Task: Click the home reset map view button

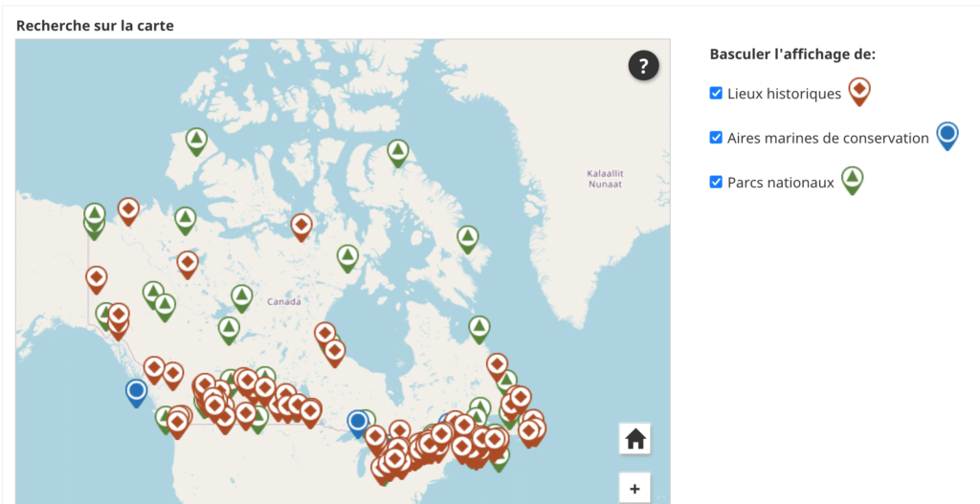Action: pos(635,439)
